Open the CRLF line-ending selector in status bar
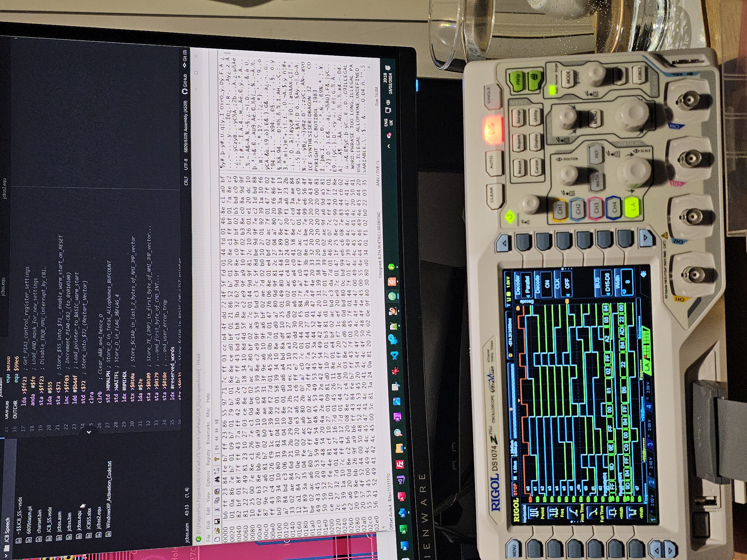The image size is (747, 560). click(x=186, y=181)
